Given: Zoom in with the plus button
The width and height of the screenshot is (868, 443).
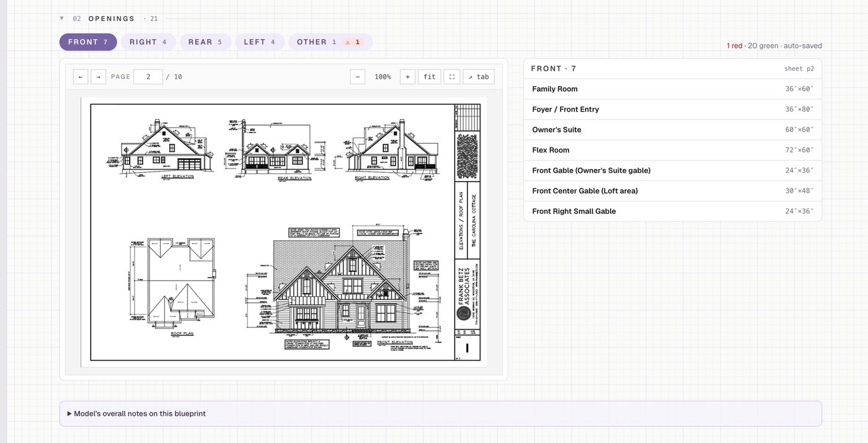Looking at the screenshot, I should (x=407, y=77).
